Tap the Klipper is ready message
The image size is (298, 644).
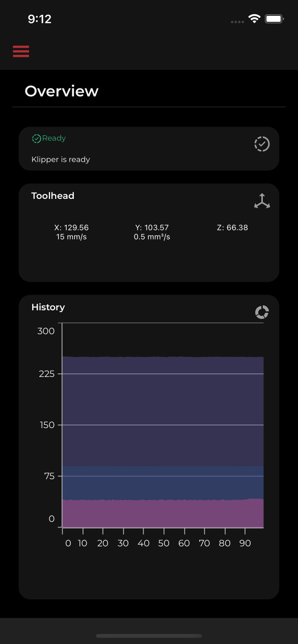click(61, 159)
